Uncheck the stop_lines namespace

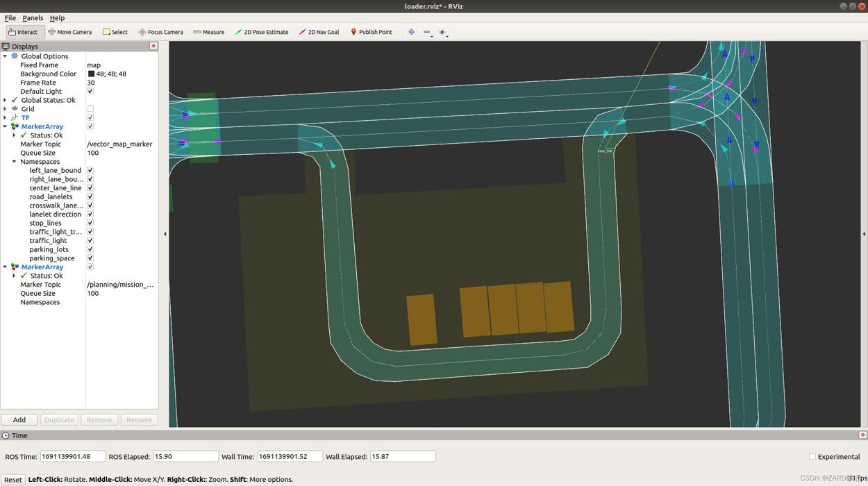click(90, 223)
